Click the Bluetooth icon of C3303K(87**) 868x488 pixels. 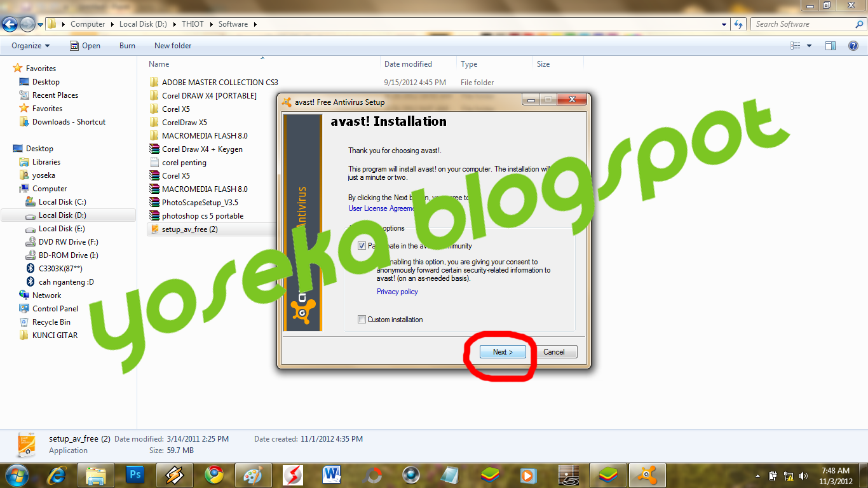tap(31, 269)
